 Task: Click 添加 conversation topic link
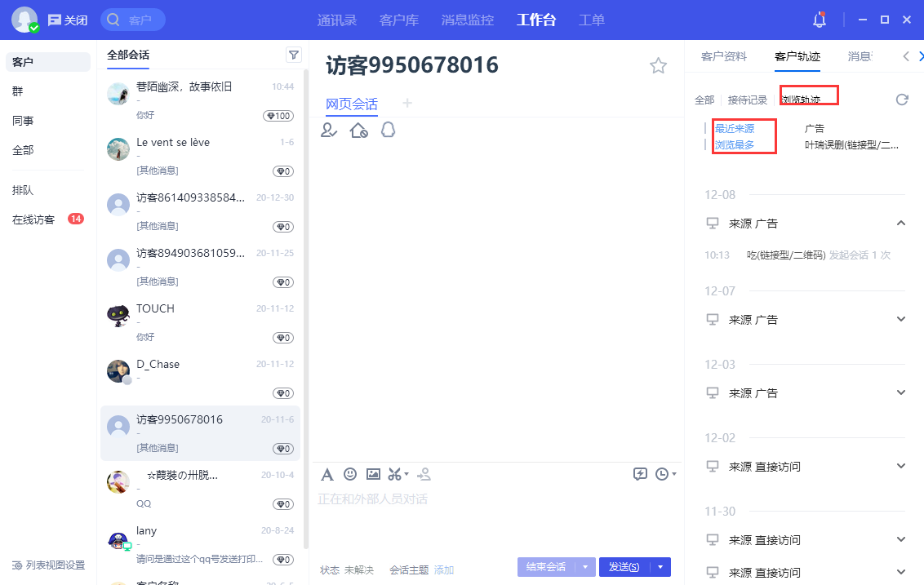tap(444, 569)
